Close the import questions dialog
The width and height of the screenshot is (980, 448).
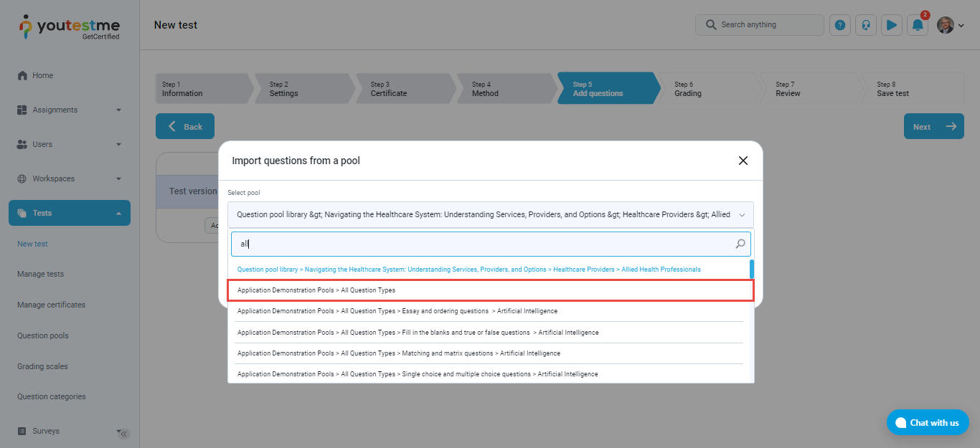pyautogui.click(x=743, y=161)
